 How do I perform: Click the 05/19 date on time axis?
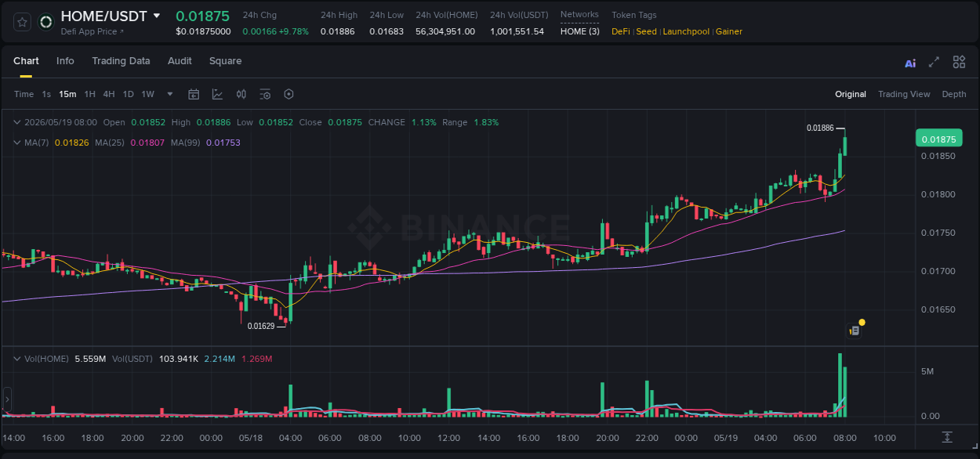726,438
